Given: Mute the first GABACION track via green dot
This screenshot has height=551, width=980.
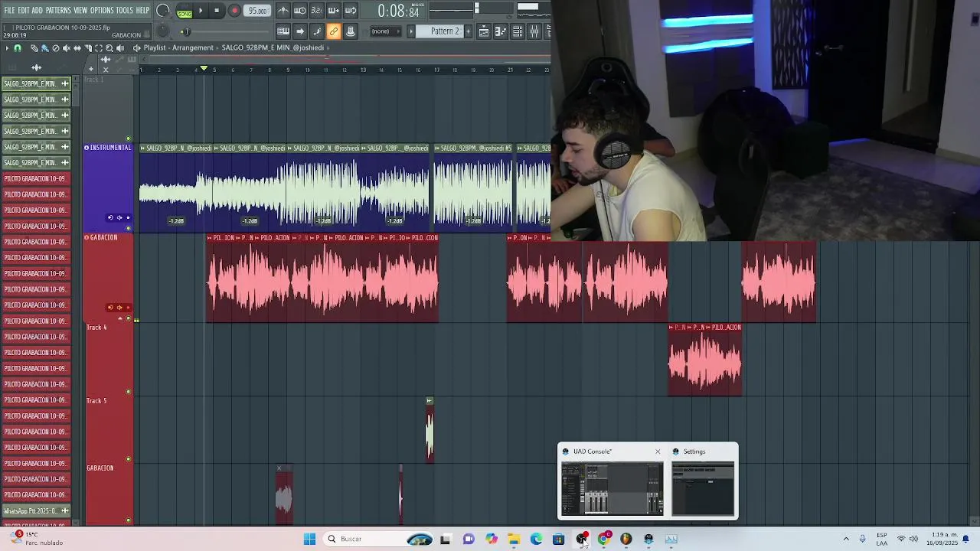Looking at the screenshot, I should tap(129, 318).
